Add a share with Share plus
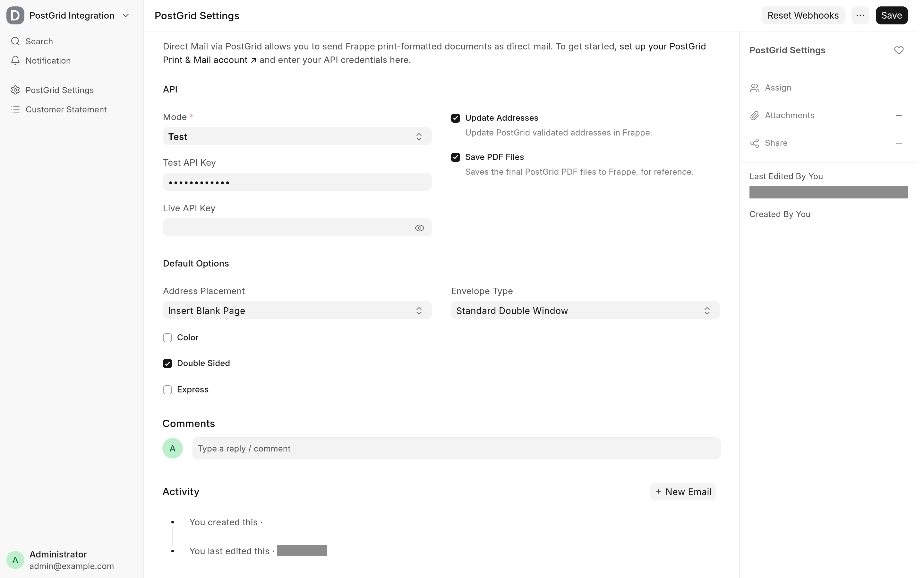Viewport: 924px width, 578px height. tap(899, 143)
